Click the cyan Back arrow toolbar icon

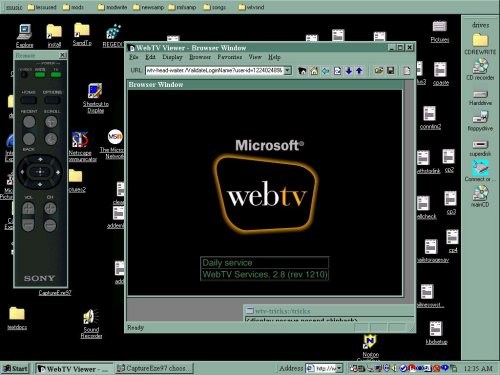point(326,71)
